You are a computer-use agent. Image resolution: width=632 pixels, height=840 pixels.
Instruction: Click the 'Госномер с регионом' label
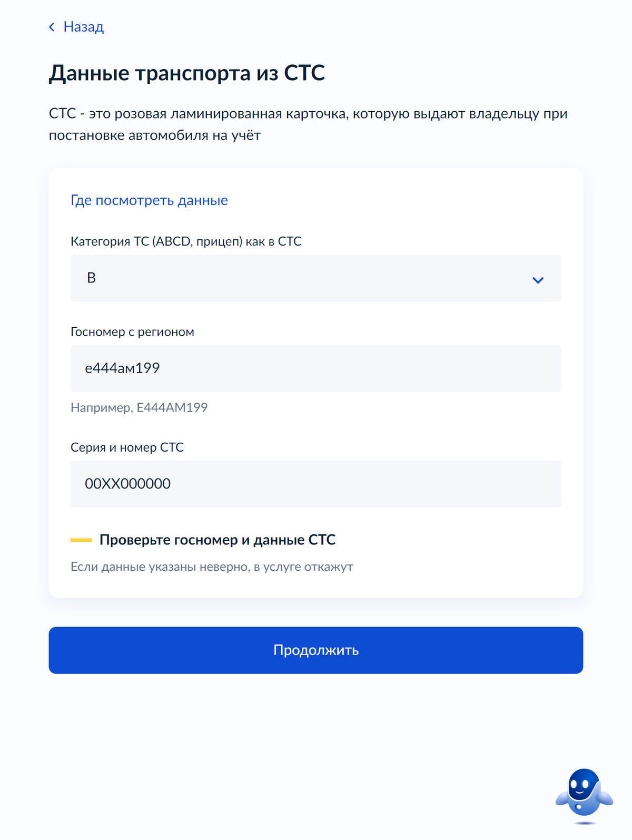point(132,332)
